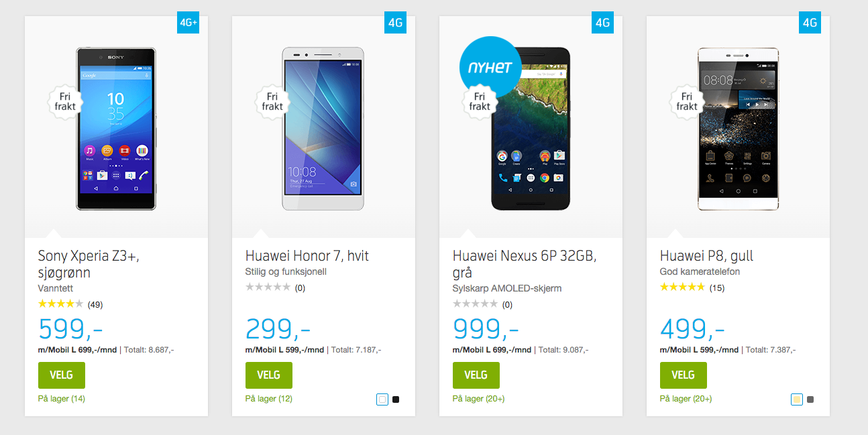The width and height of the screenshot is (868, 435).
Task: Choose Huawei Honor 7 with VELG button
Action: 269,375
